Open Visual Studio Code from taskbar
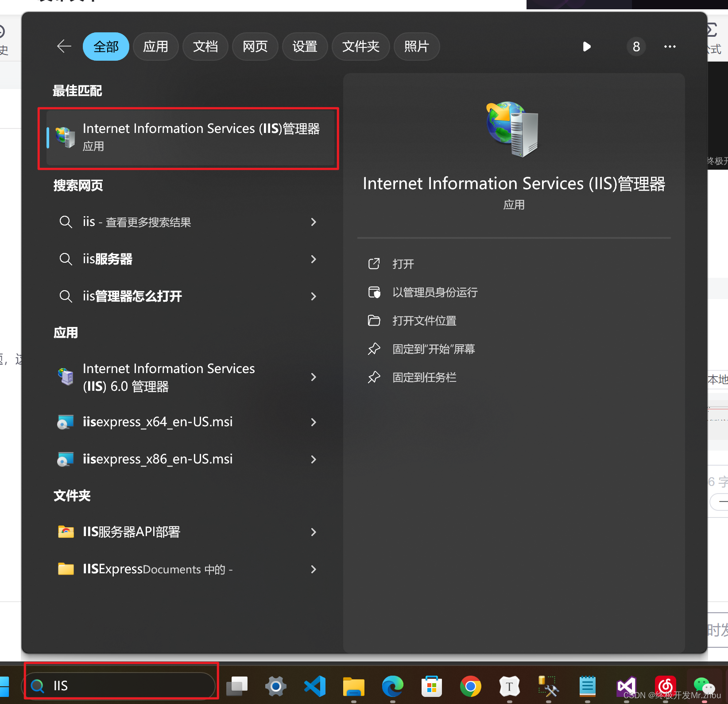This screenshot has width=728, height=704. click(x=315, y=686)
